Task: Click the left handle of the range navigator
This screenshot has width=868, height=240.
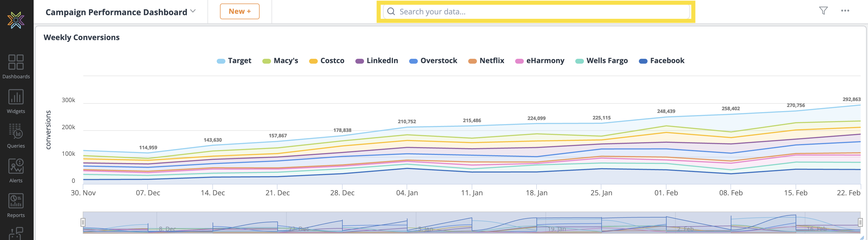Action: (83, 222)
